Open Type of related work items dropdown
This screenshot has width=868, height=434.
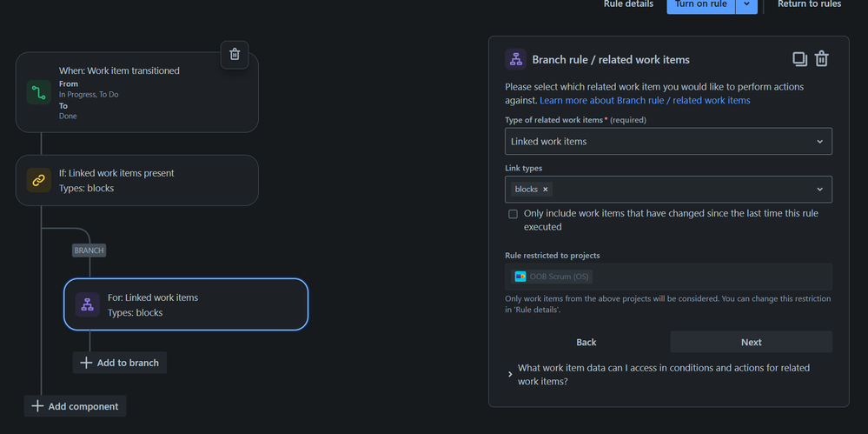[668, 142]
